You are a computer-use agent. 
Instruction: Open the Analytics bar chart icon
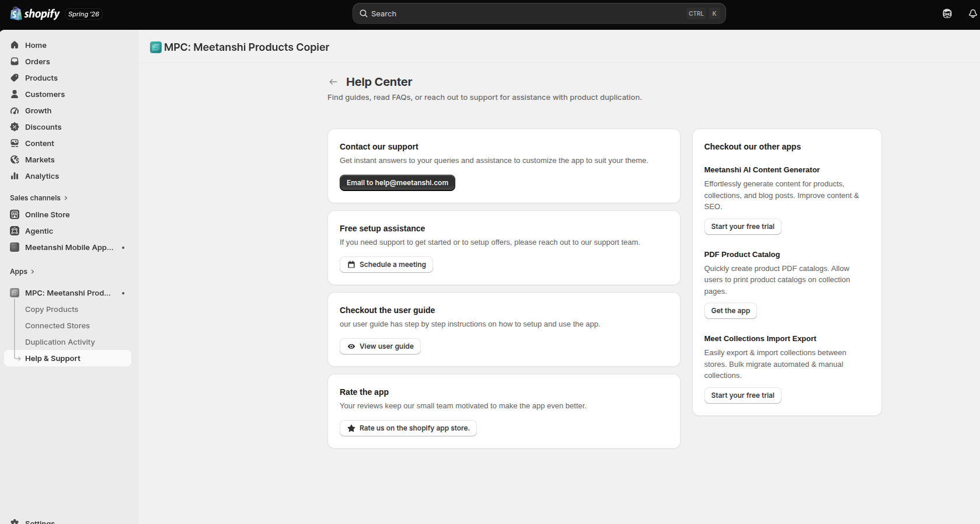15,176
